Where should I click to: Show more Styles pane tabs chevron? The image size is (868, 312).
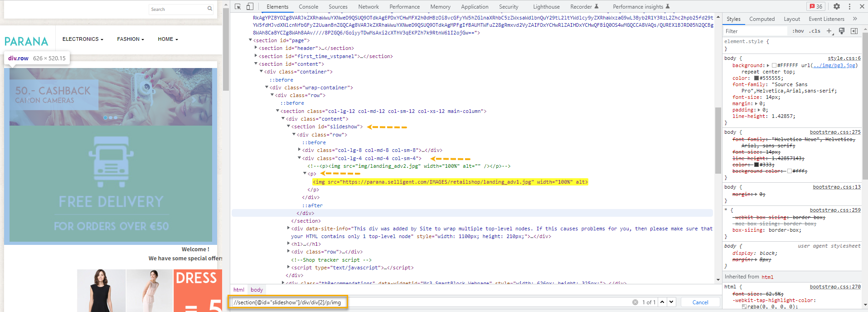point(855,19)
